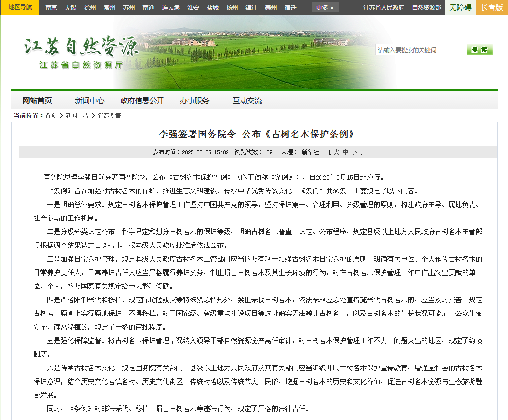Screen dimensions: 508x420
Task: Open the 地区导航 region navigation tab
Action: (x=20, y=7)
